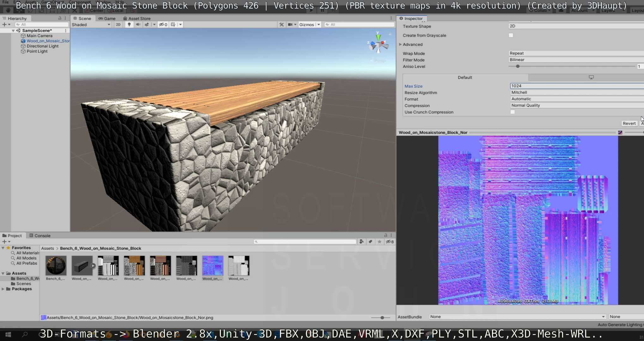
Task: Collapse the Favorites group arrow
Action: tap(3, 248)
